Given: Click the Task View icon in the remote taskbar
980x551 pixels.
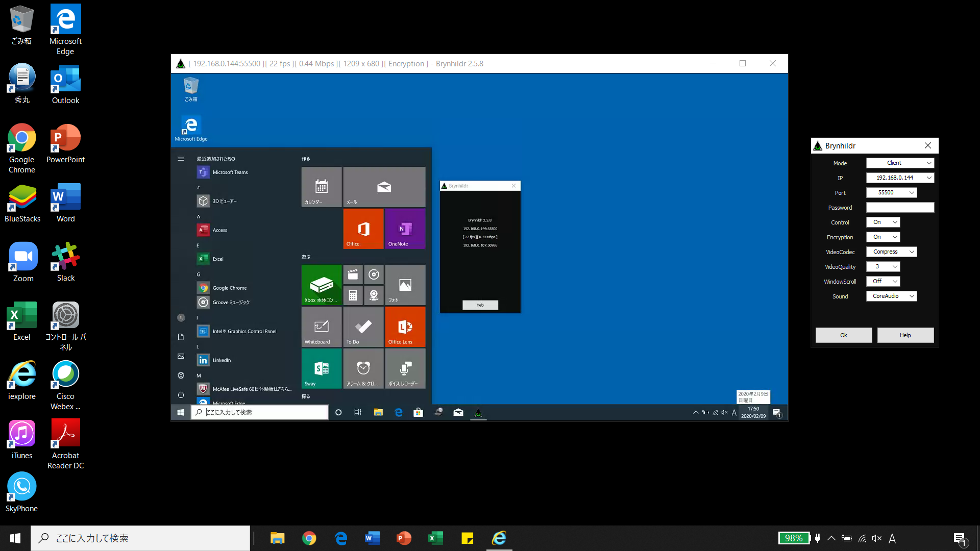Looking at the screenshot, I should [x=358, y=412].
